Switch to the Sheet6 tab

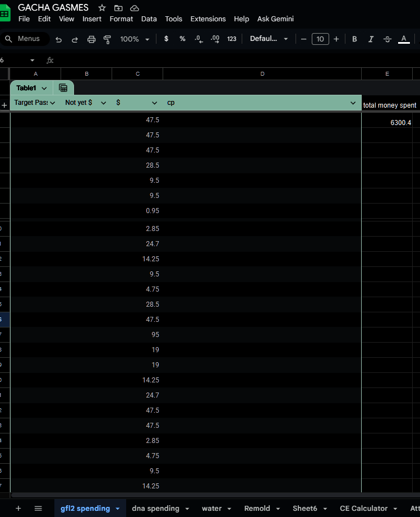tap(304, 509)
